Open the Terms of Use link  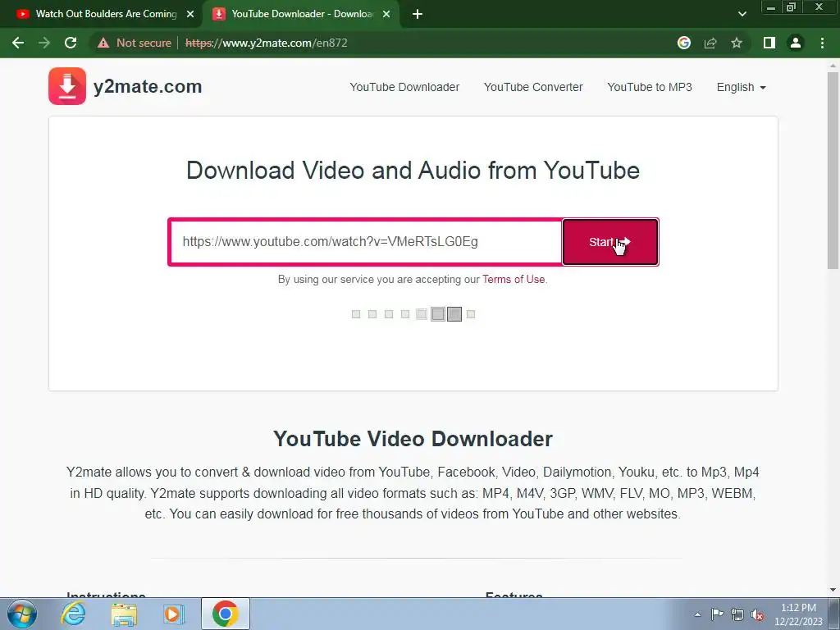pos(514,279)
